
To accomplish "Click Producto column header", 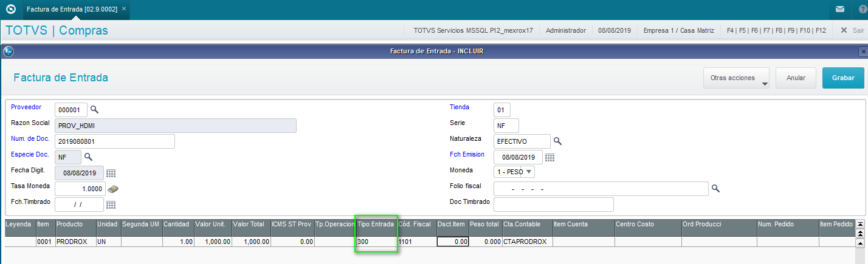I will [x=75, y=228].
